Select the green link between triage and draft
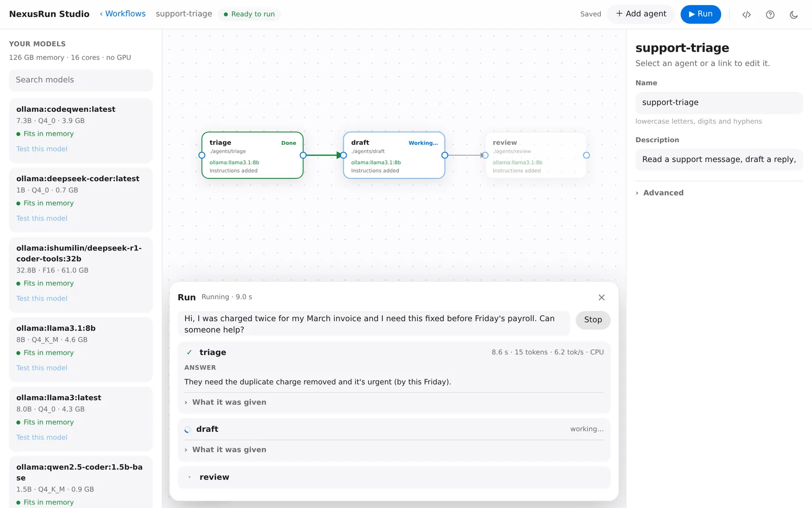 tap(322, 155)
